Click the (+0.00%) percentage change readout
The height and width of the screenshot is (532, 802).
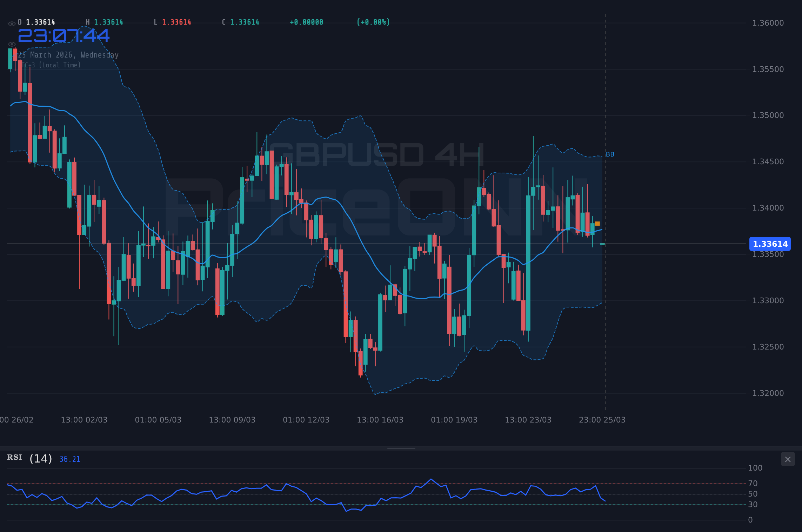coord(373,22)
